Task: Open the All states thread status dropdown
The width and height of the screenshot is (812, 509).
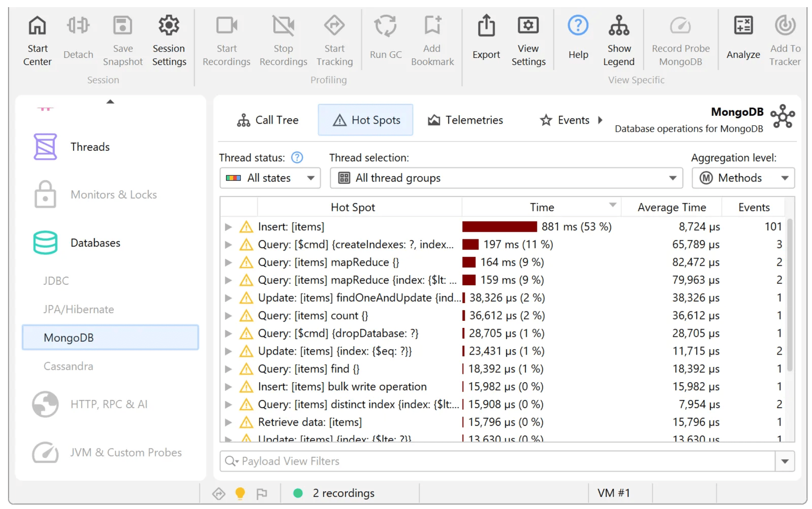Action: tap(270, 178)
